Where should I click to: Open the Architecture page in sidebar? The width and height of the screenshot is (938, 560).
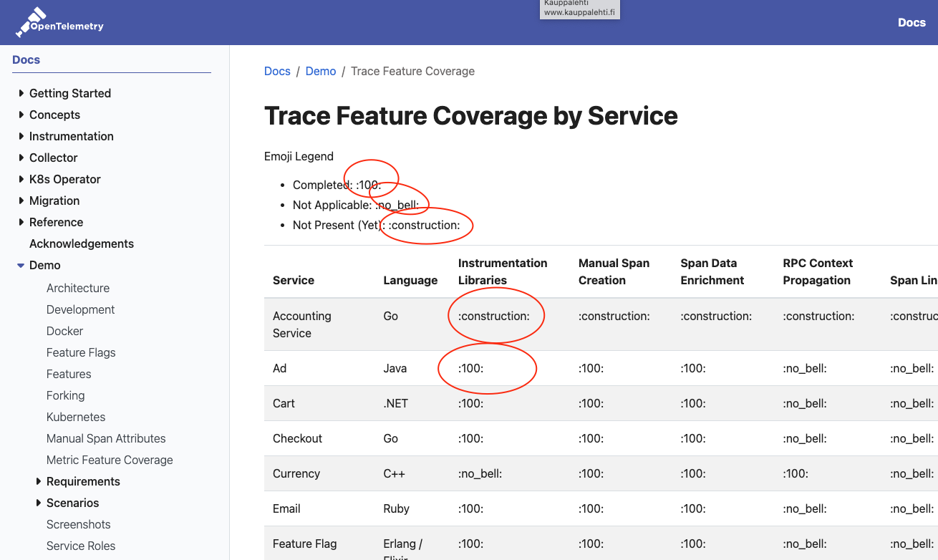click(x=78, y=288)
